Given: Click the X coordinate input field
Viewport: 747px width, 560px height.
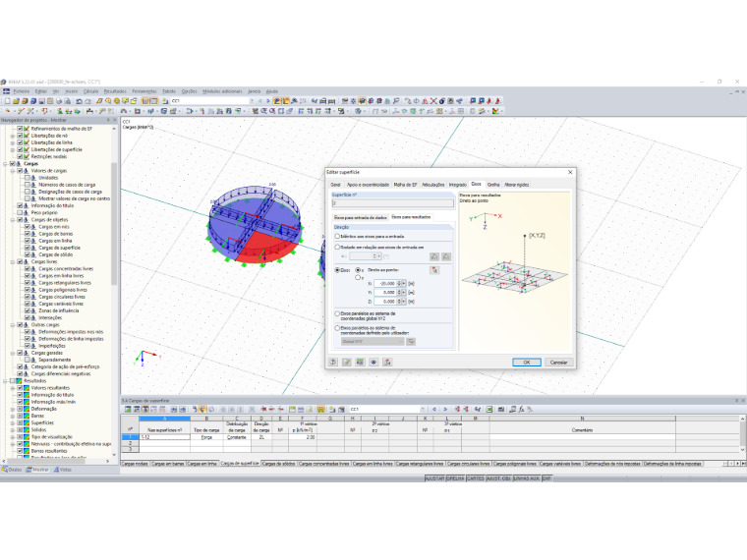Looking at the screenshot, I should [386, 283].
